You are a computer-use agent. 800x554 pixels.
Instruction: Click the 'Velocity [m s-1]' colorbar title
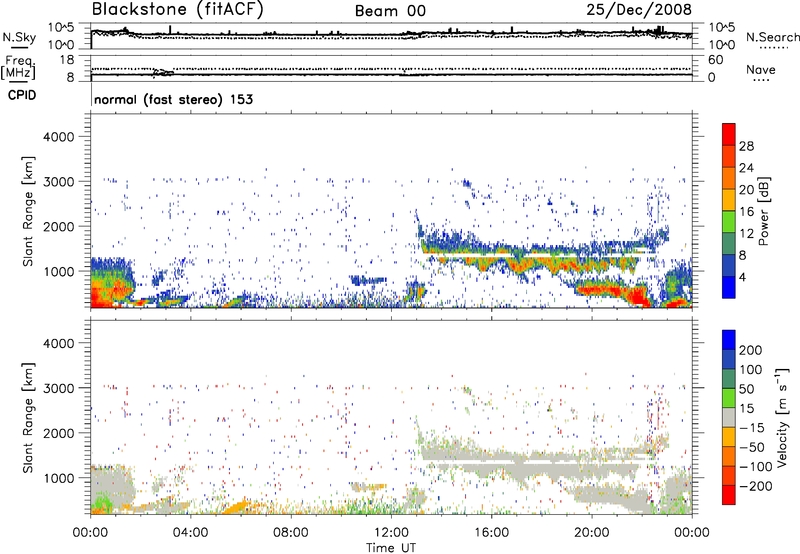pos(781,417)
